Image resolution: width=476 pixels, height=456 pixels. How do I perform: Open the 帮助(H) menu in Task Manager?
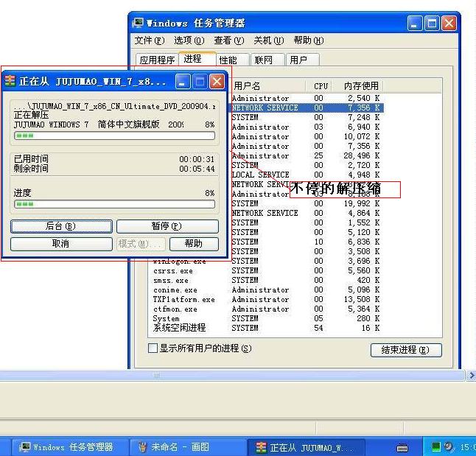pyautogui.click(x=309, y=41)
